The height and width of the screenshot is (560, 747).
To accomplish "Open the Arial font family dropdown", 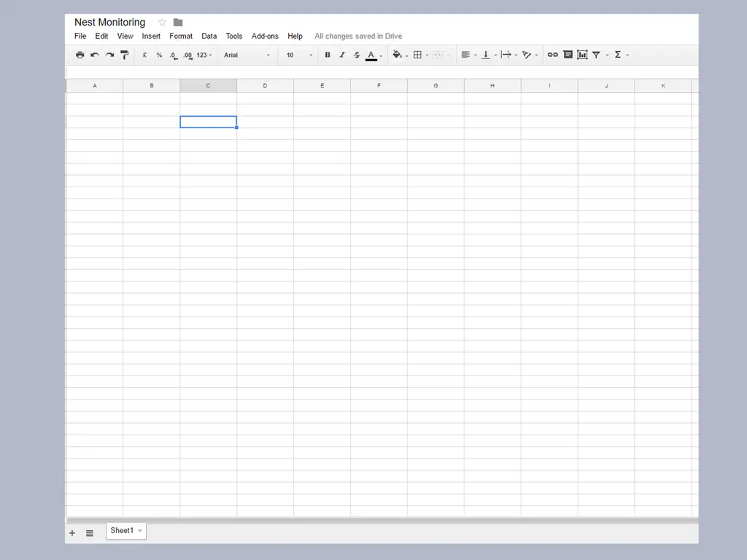I will point(247,55).
